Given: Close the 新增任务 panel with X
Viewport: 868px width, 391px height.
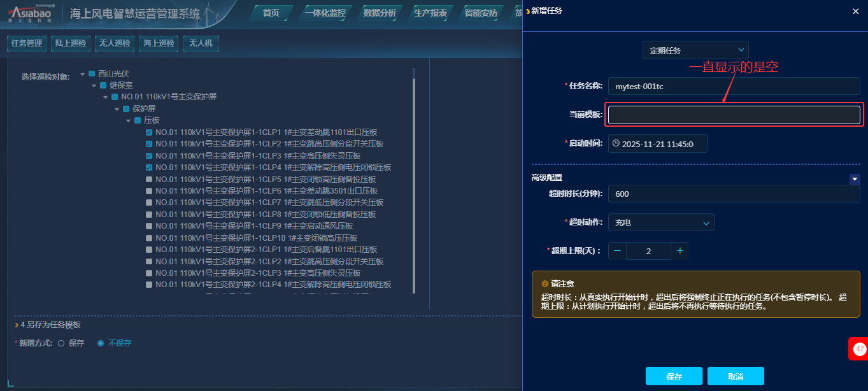Looking at the screenshot, I should 855,11.
